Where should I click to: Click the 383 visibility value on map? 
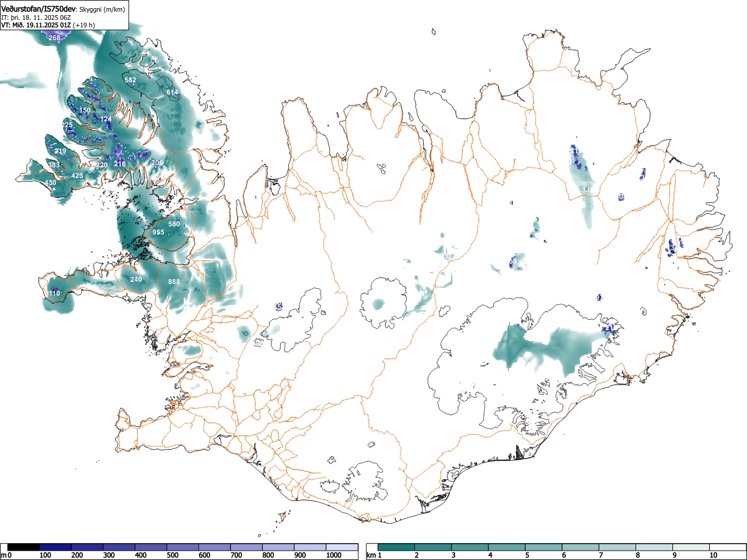(54, 165)
